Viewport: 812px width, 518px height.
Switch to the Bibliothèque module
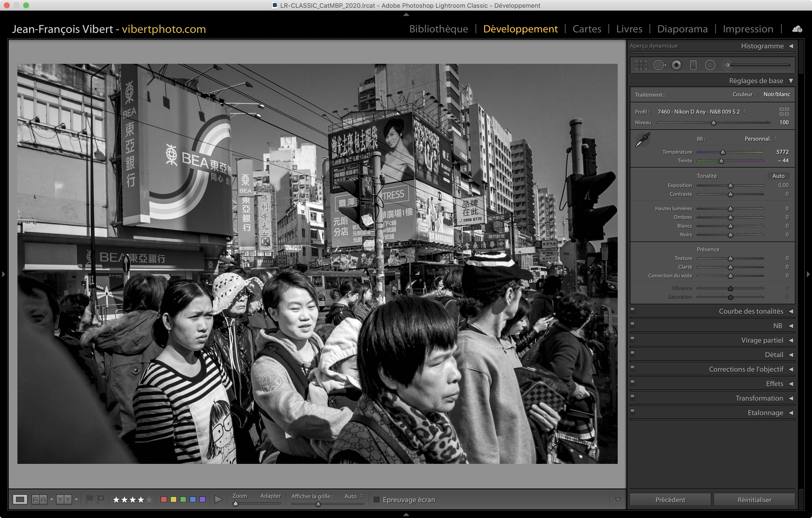click(x=438, y=29)
